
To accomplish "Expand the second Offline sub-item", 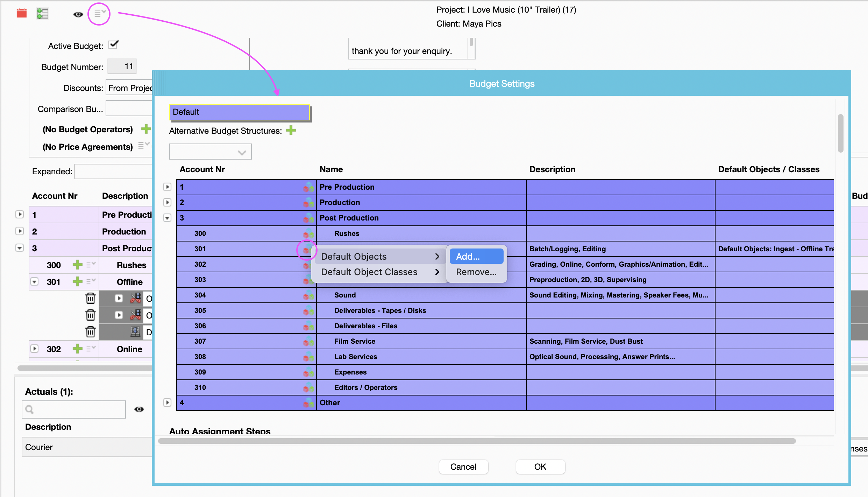I will pyautogui.click(x=119, y=315).
